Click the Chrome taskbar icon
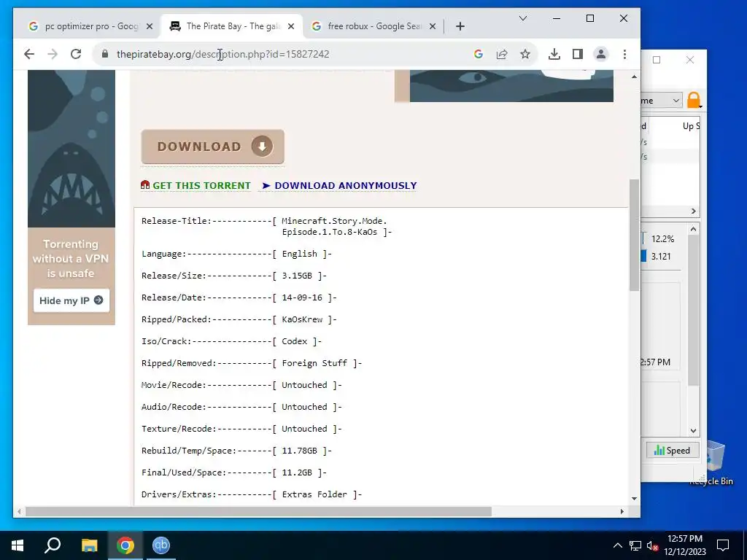This screenshot has width=747, height=560. coord(125,545)
